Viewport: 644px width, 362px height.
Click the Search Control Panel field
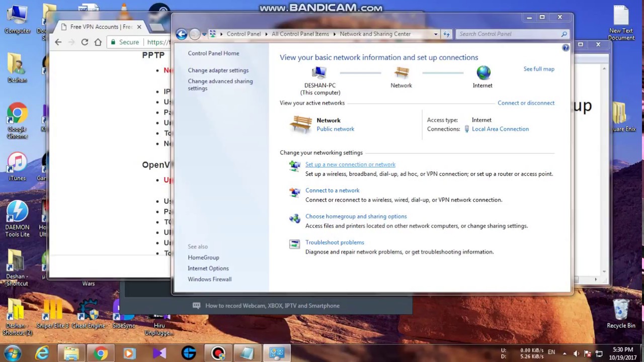pos(513,34)
